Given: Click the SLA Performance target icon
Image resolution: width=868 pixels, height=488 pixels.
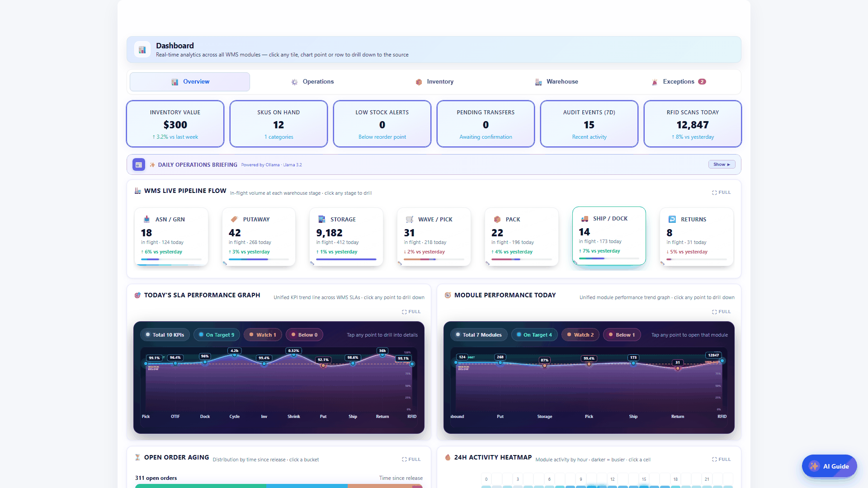Looking at the screenshot, I should [x=137, y=295].
